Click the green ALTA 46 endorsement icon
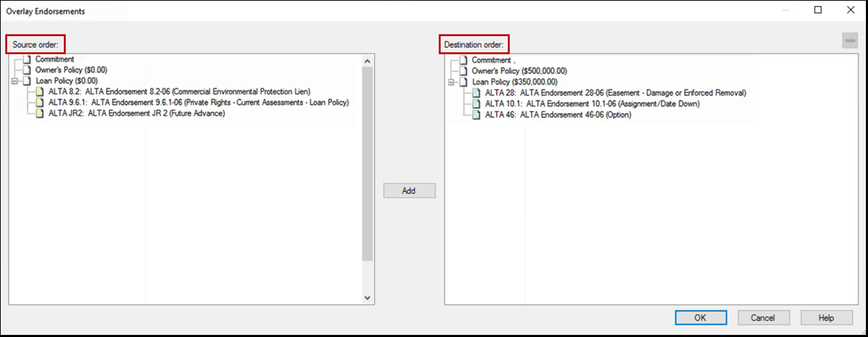Screen dimensions: 868x337 (476, 115)
